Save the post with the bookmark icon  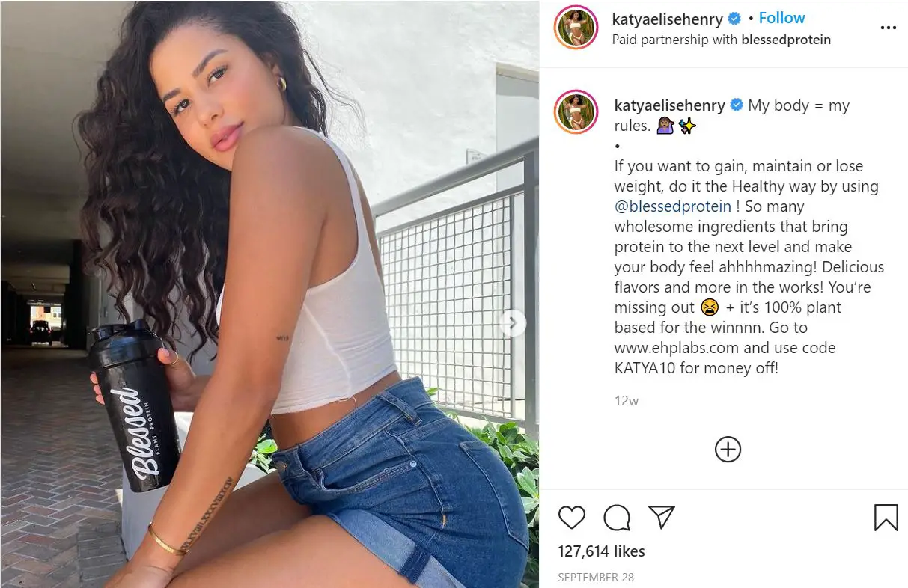[886, 517]
